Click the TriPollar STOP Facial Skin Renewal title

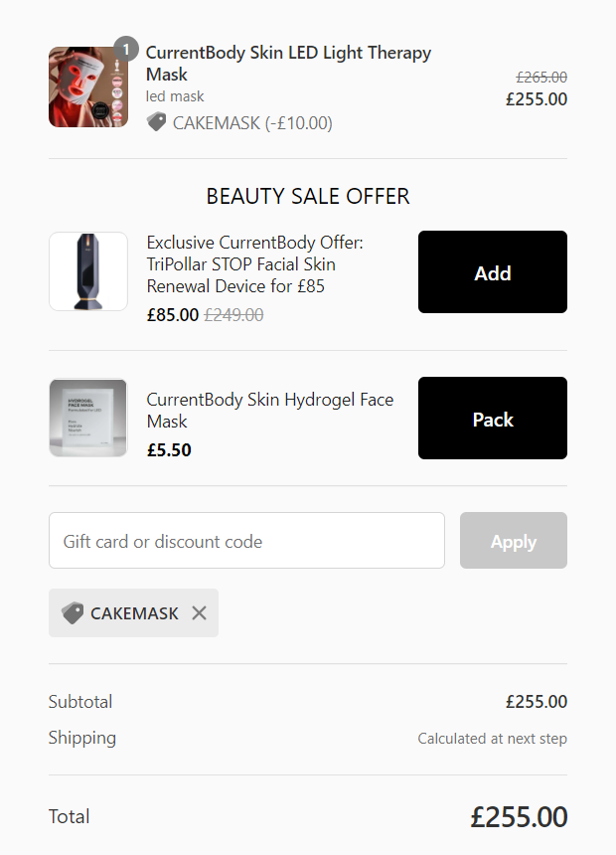click(254, 263)
